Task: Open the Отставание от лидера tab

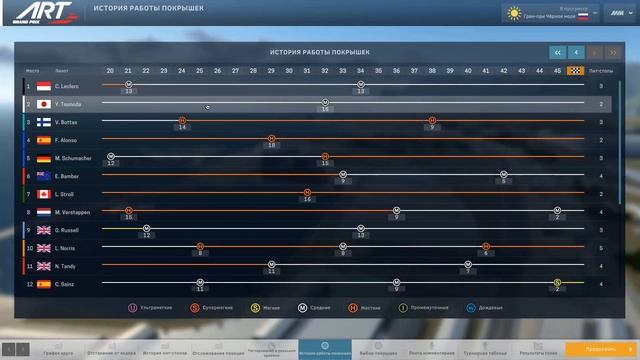Action: point(111,349)
